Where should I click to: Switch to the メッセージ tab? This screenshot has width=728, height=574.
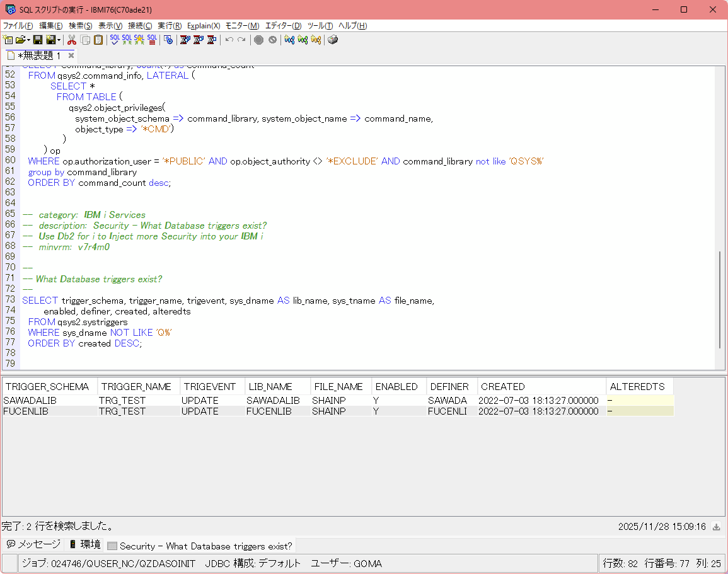(x=34, y=544)
